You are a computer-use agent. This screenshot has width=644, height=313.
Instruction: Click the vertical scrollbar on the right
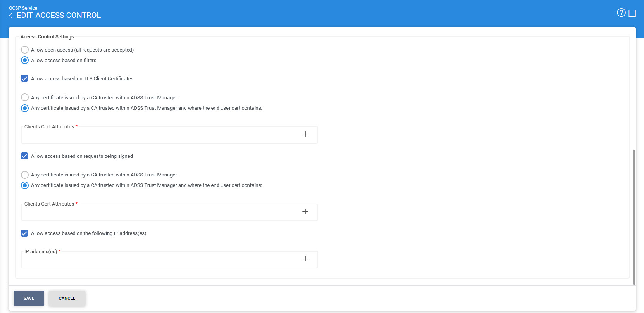(x=634, y=217)
